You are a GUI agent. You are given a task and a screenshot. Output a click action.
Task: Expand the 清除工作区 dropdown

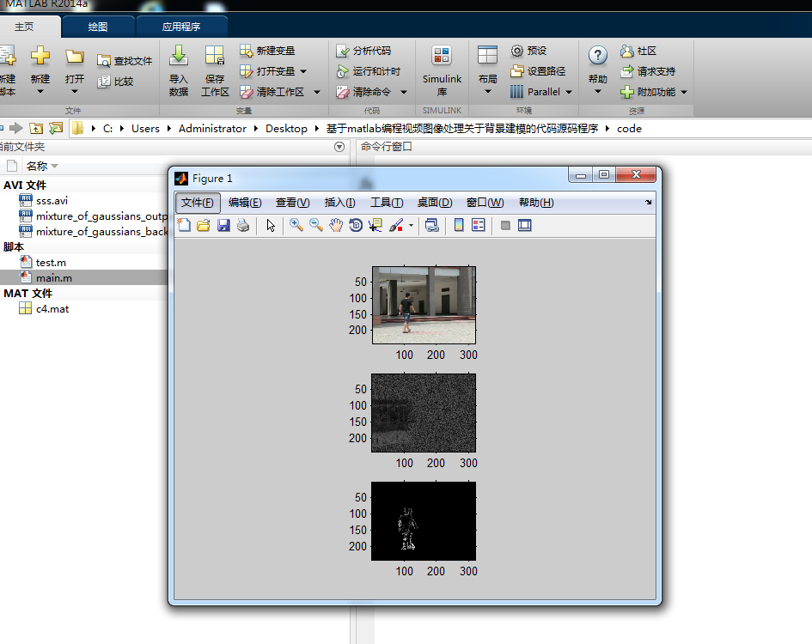pyautogui.click(x=317, y=92)
